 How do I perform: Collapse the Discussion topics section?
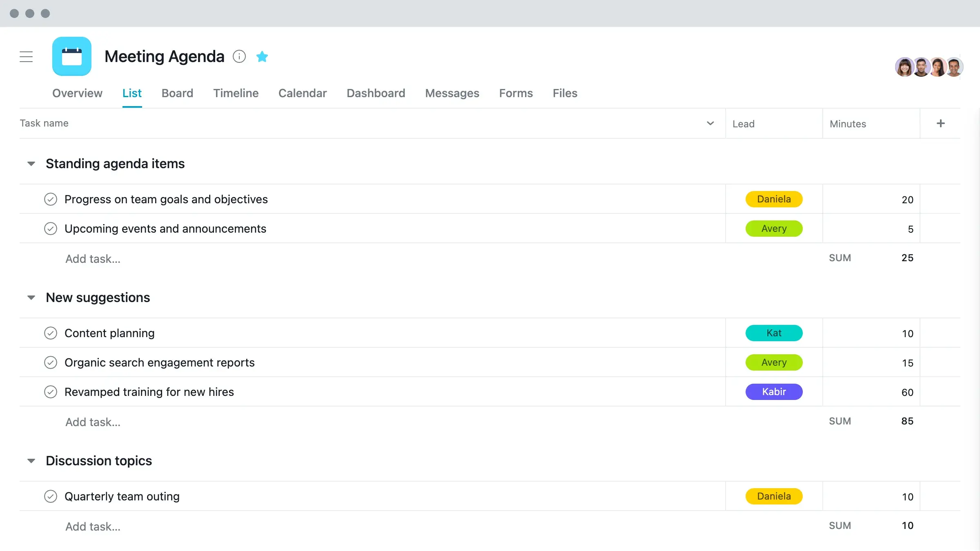coord(31,460)
